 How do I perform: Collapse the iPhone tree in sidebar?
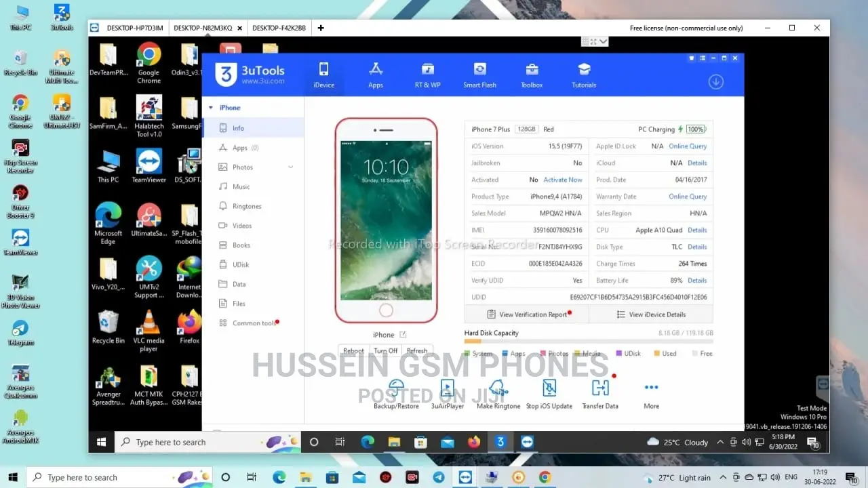tap(211, 108)
